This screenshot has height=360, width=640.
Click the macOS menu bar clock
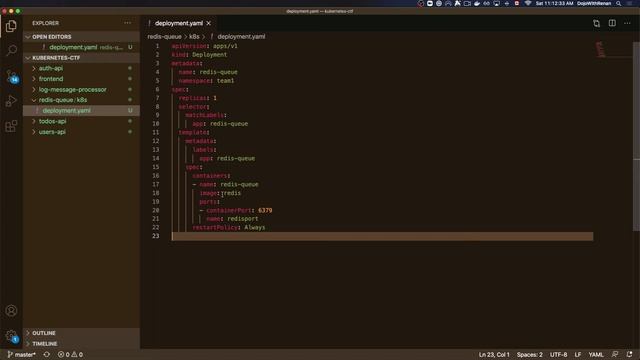554,3
